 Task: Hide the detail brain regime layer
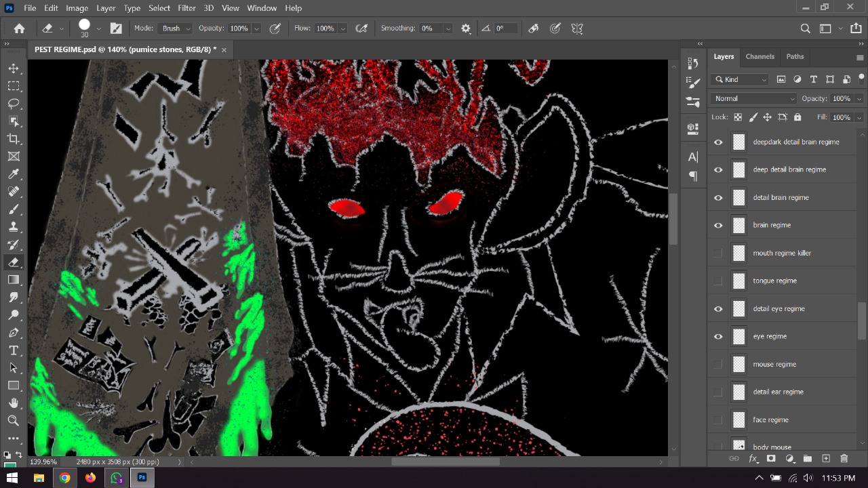(x=718, y=198)
